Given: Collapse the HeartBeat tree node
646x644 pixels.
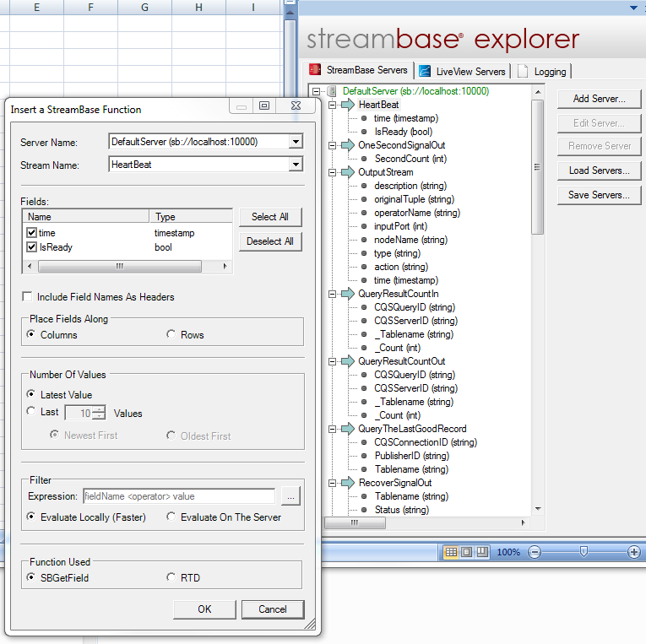Looking at the screenshot, I should coord(332,105).
